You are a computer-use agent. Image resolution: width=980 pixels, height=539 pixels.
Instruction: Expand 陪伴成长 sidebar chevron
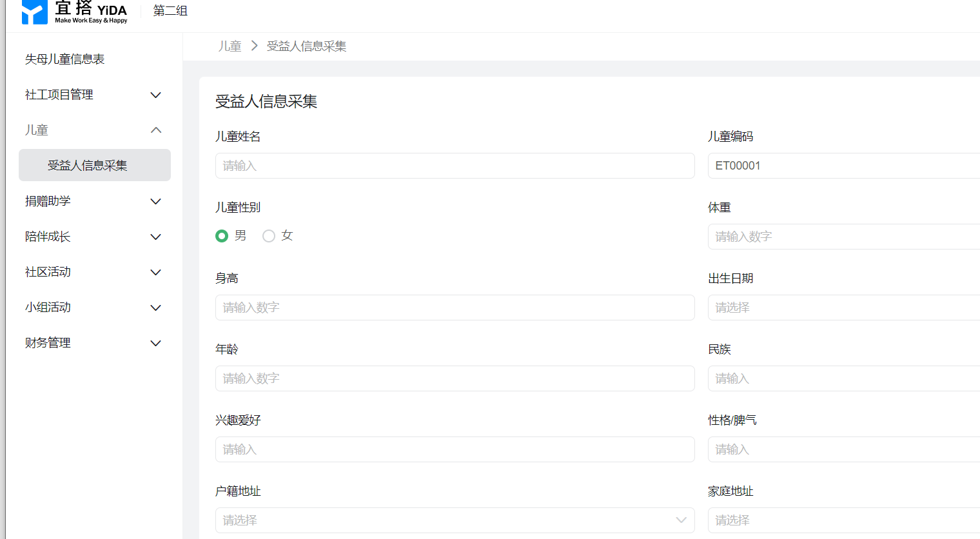pos(155,237)
